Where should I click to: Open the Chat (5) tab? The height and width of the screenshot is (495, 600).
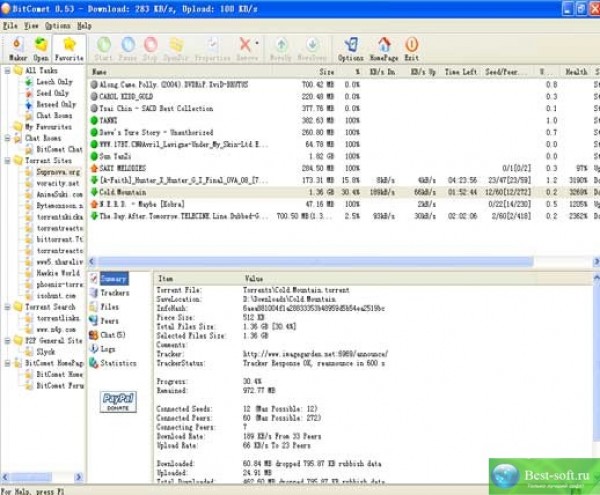tap(112, 335)
